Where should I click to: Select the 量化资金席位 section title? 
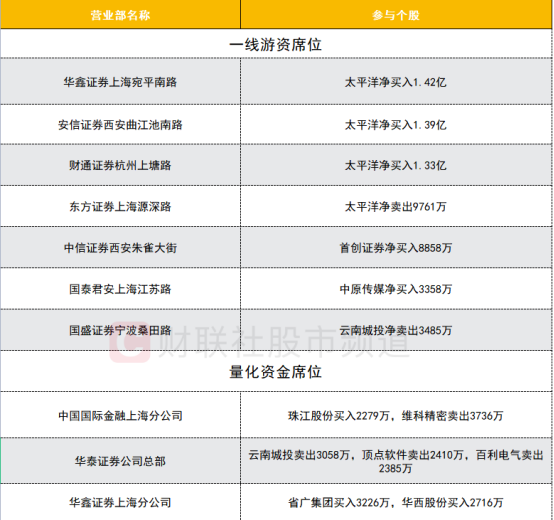click(276, 372)
